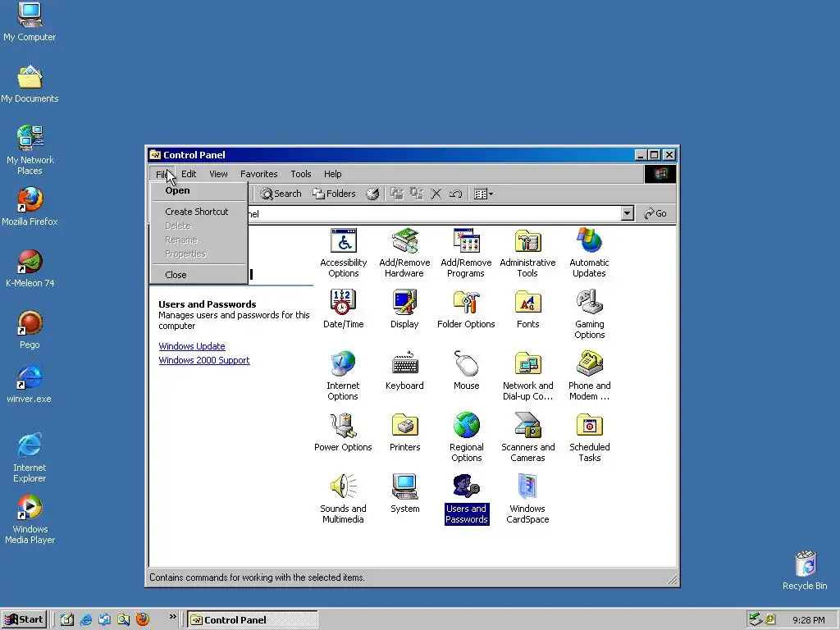Viewport: 840px width, 630px height.
Task: Select Scanners and Cameras icon
Action: (527, 438)
